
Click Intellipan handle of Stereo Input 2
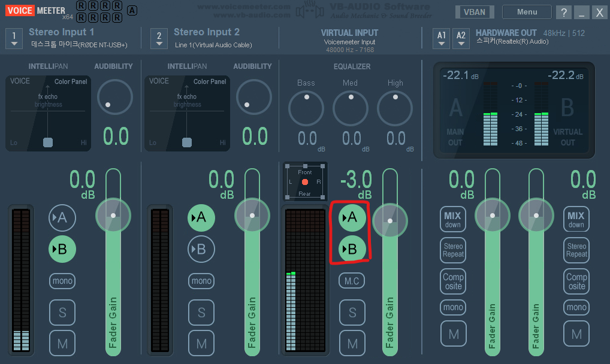187,142
